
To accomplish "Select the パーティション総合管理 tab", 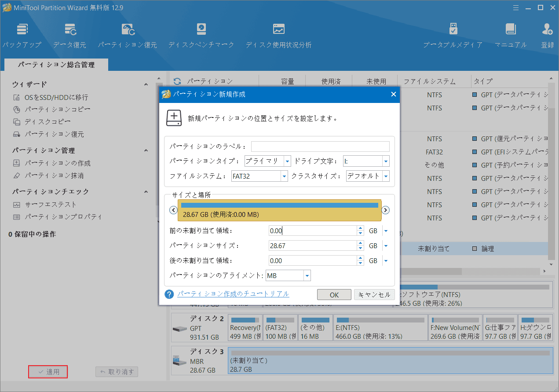I will [56, 65].
